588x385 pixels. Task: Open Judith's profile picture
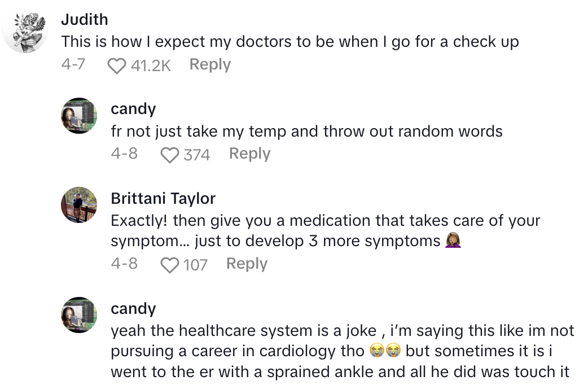(x=25, y=25)
